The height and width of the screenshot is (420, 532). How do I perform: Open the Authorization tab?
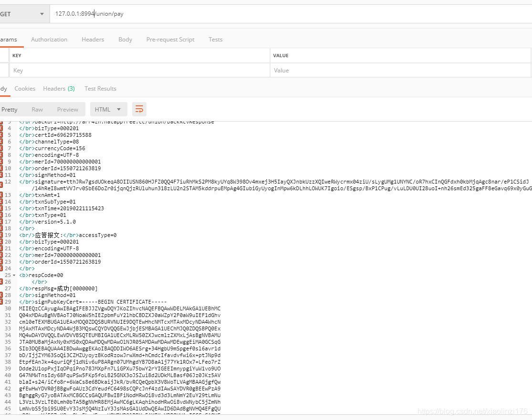coord(49,39)
